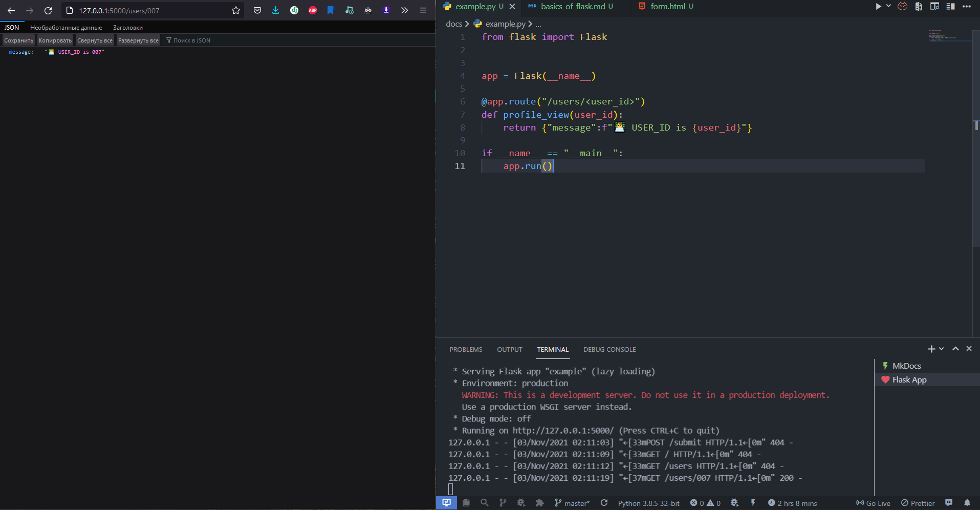Maximize the panel with the up chevron
Screen dimensions: 980x510
pyautogui.click(x=955, y=349)
